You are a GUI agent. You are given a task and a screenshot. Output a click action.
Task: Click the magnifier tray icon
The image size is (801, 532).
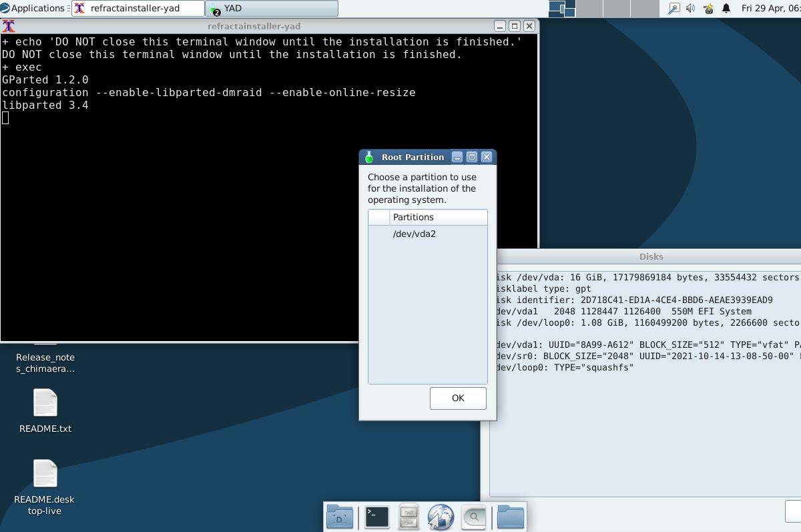(x=673, y=9)
